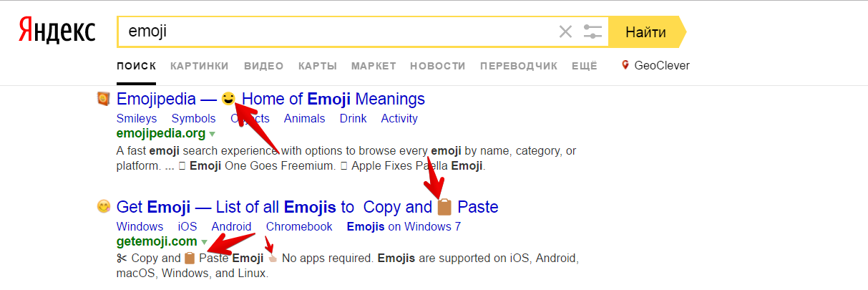Switch to the КАРТИНКИ tab

pos(200,66)
